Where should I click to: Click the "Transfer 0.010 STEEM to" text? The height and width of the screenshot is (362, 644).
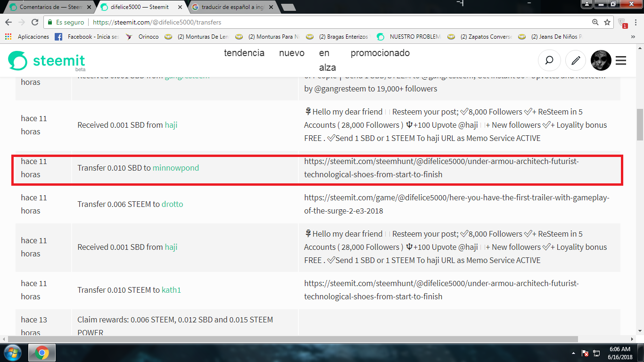pos(118,290)
